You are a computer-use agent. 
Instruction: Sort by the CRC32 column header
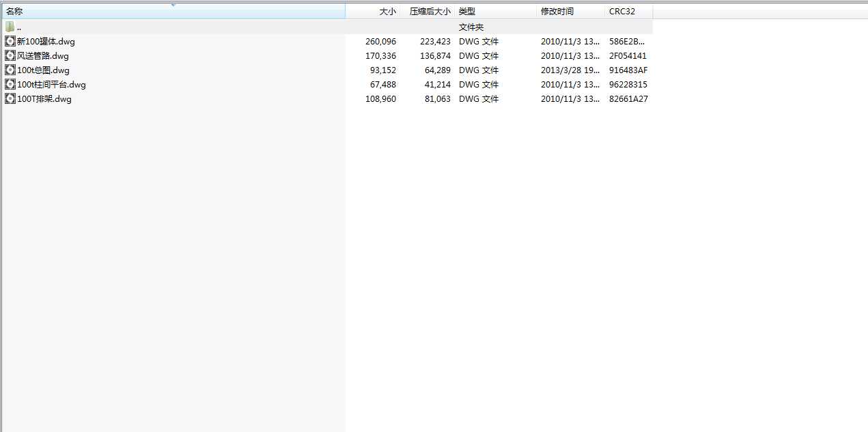click(629, 12)
